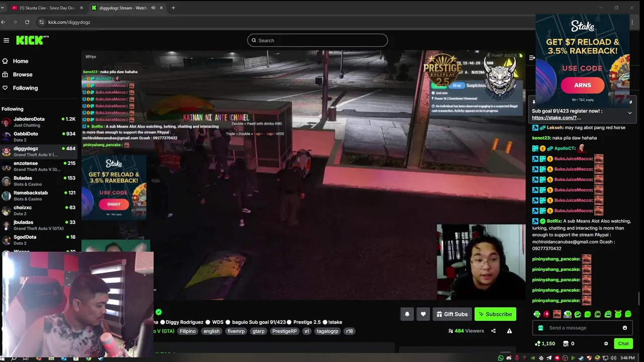This screenshot has height=362, width=644.
Task: Expand the pinned Sub goal message
Action: 629,113
